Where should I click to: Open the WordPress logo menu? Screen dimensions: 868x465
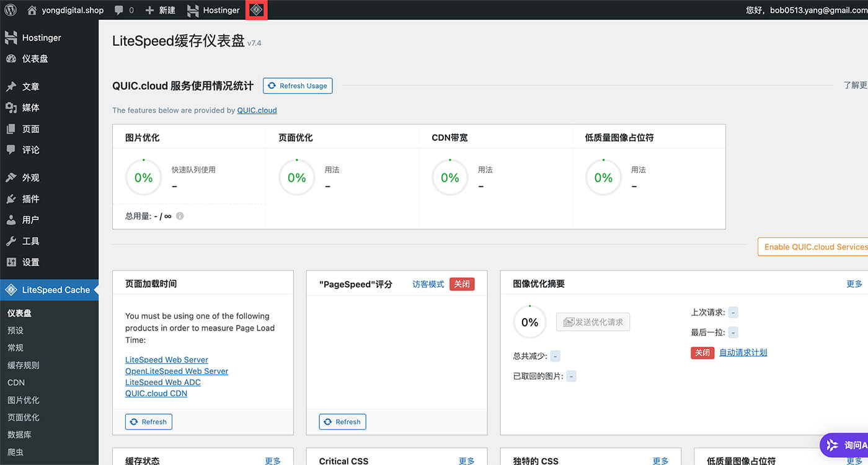coord(10,10)
